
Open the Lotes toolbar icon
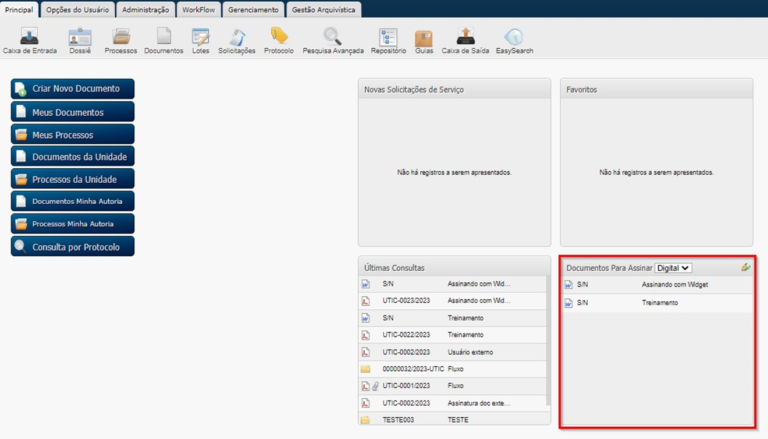[200, 37]
